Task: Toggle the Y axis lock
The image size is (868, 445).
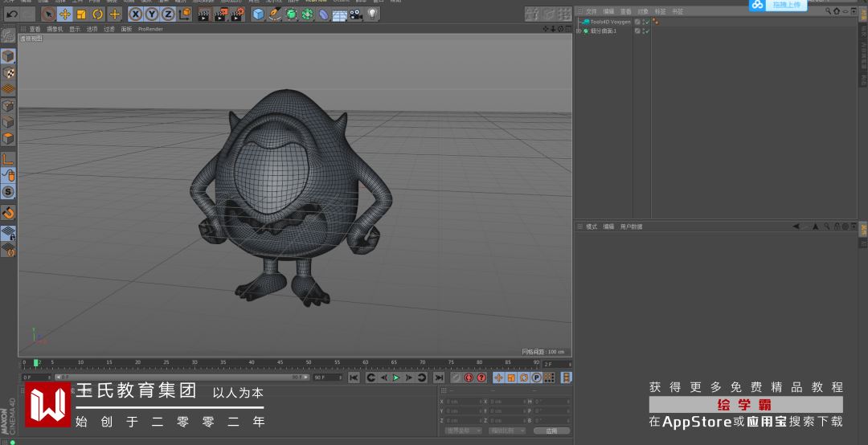Action: click(152, 14)
